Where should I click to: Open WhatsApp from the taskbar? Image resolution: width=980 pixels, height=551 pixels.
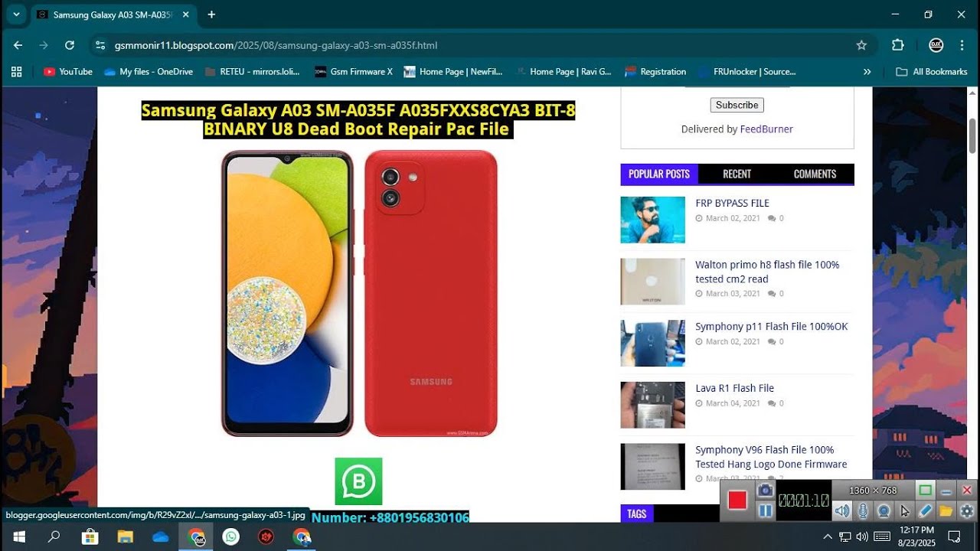point(231,536)
